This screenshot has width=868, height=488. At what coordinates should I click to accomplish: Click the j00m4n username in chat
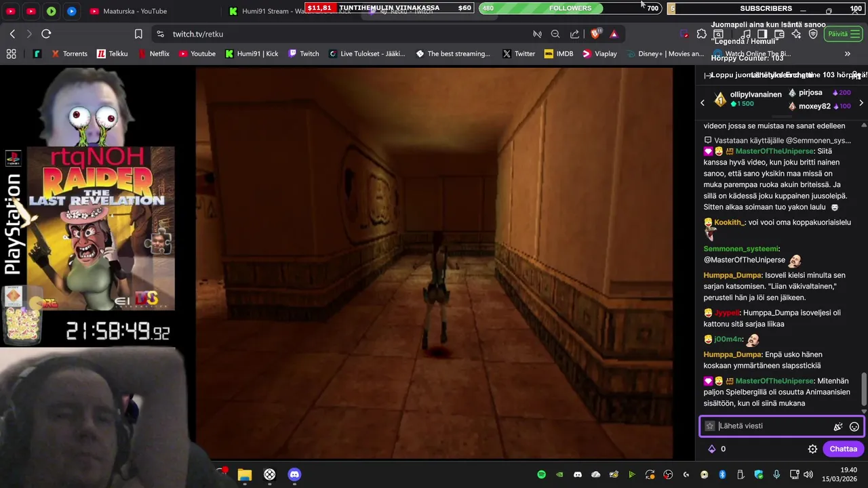tap(728, 339)
